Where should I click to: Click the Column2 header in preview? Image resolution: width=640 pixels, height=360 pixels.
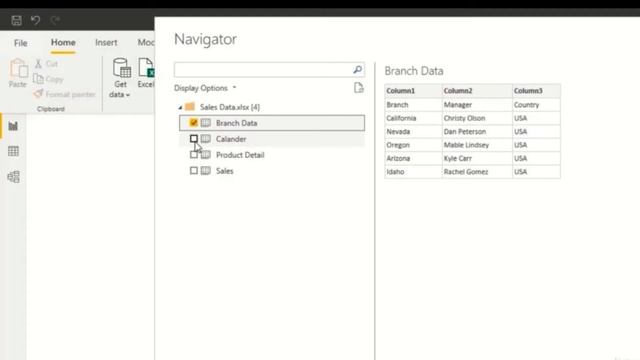coord(477,91)
